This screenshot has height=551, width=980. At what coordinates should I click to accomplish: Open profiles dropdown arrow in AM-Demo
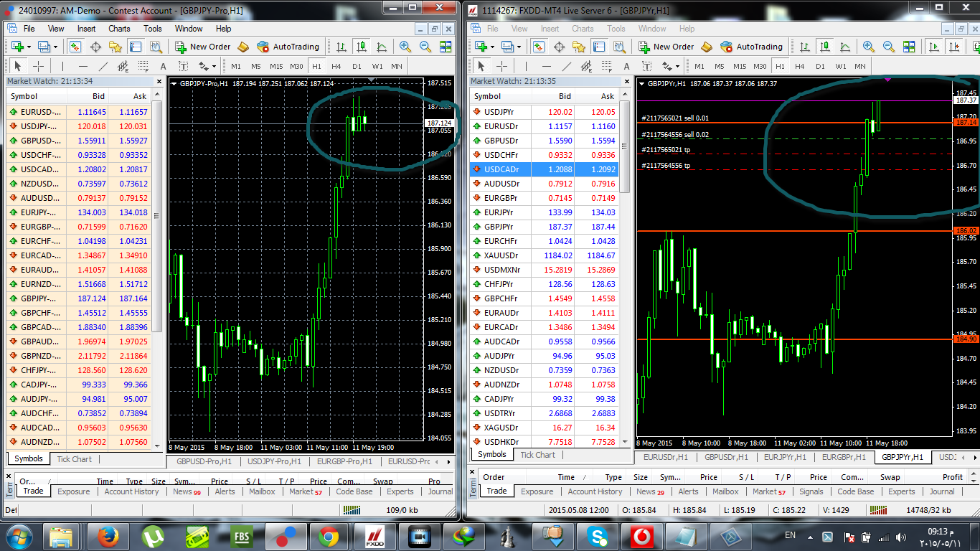click(x=55, y=47)
